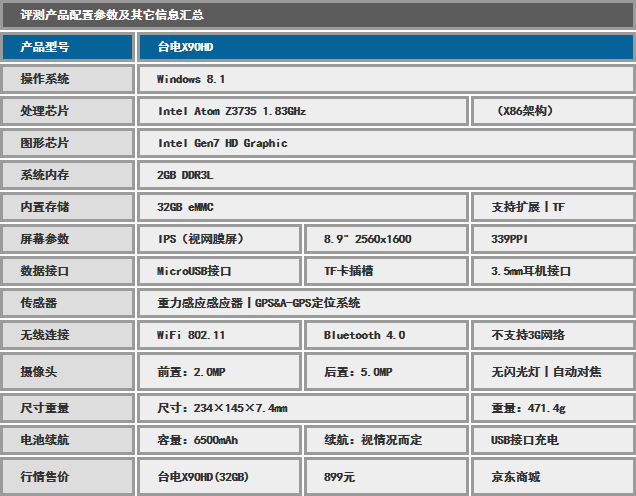Click the 尺寸：234×145×7.4mm cell
This screenshot has width=636, height=496.
[x=303, y=408]
